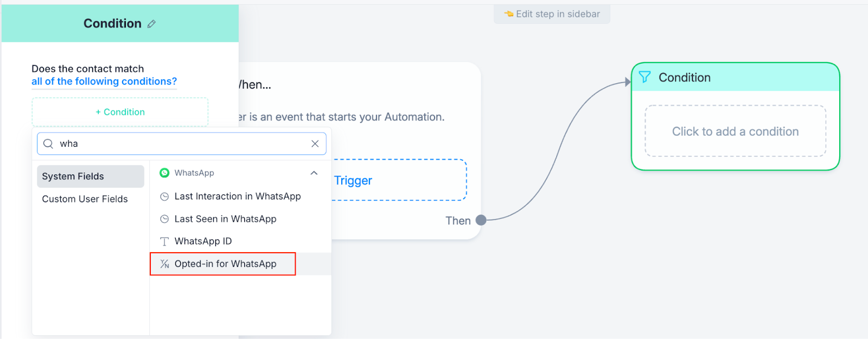
Task: Collapse the WhatsApp group chevron
Action: pyautogui.click(x=314, y=173)
